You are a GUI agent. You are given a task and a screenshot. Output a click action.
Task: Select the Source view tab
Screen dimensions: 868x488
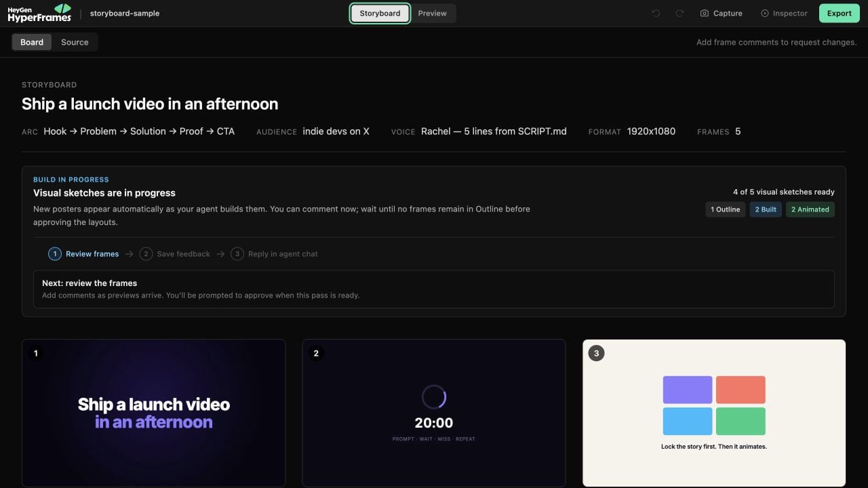(75, 42)
